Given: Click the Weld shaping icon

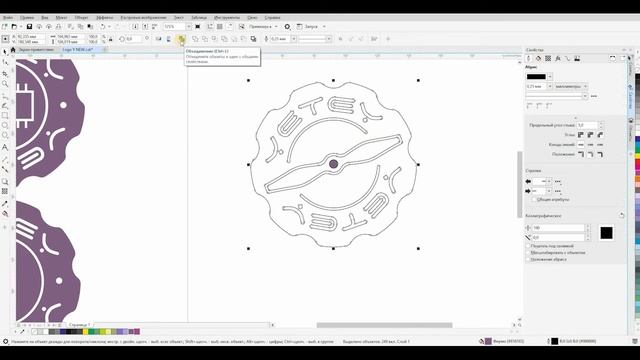Looking at the screenshot, I should (x=195, y=39).
